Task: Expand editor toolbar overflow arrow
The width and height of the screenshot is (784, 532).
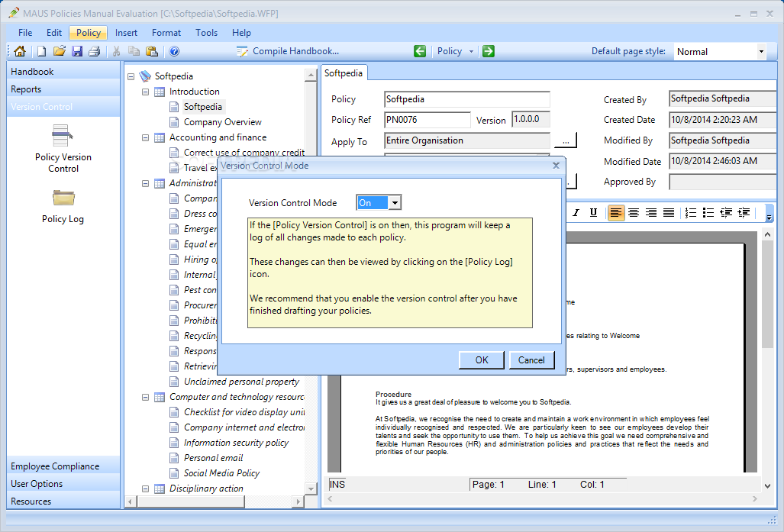Action: click(769, 214)
